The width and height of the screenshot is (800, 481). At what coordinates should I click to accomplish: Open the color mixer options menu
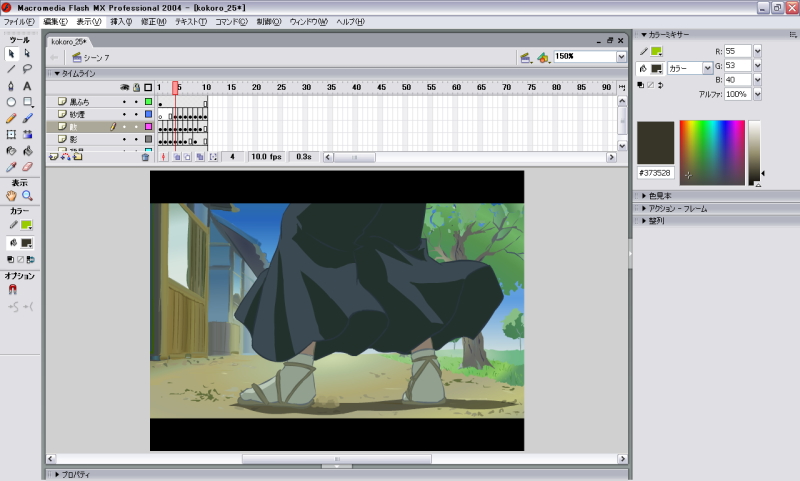793,35
